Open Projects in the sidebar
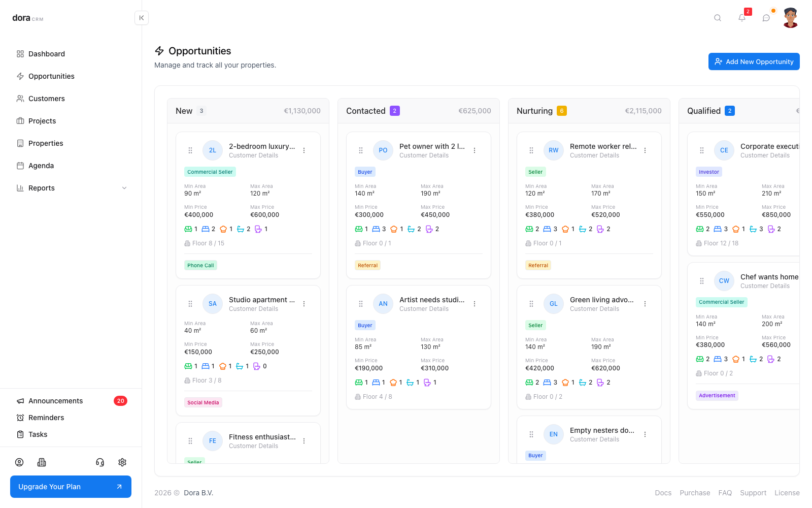Screen dimensions: 812x508 pos(71,121)
